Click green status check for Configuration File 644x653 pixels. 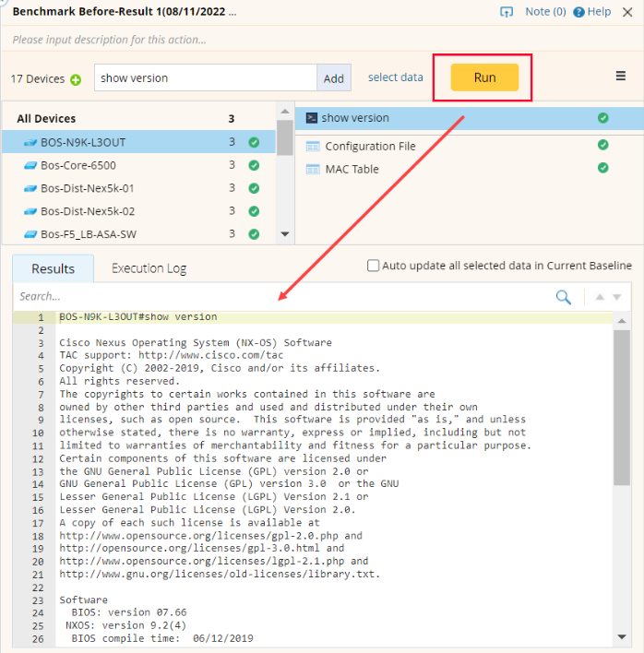point(602,145)
